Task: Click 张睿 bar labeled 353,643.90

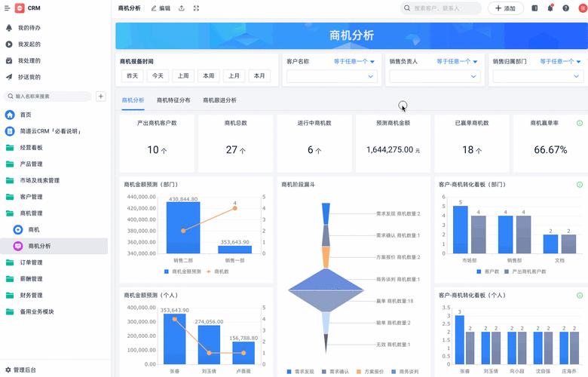Action: (x=174, y=339)
